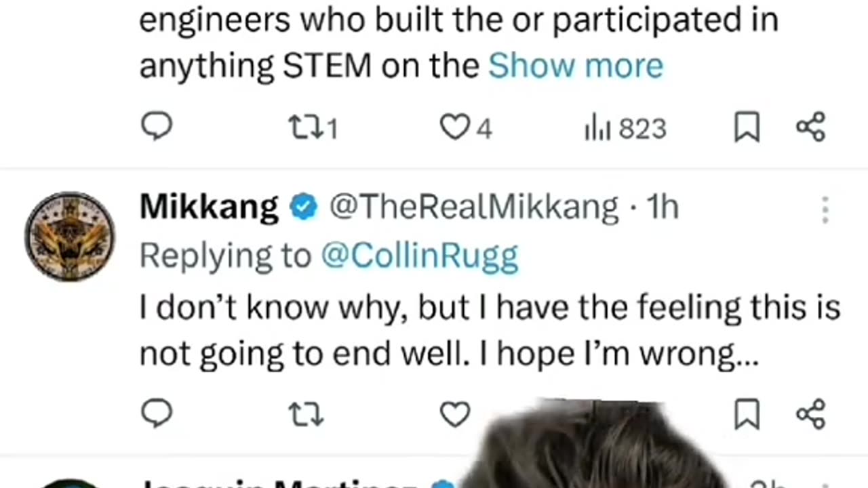
Task: Click Mikkang's blue verified badge
Action: tap(304, 207)
